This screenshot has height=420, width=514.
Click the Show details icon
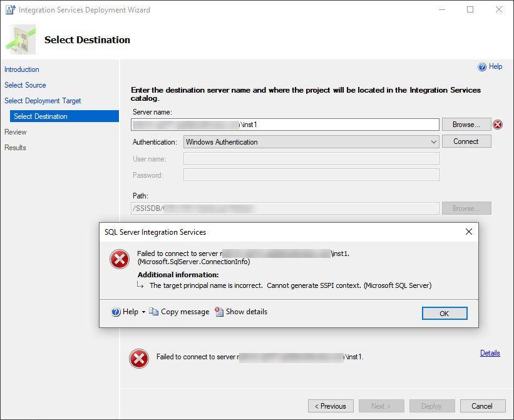coord(219,312)
